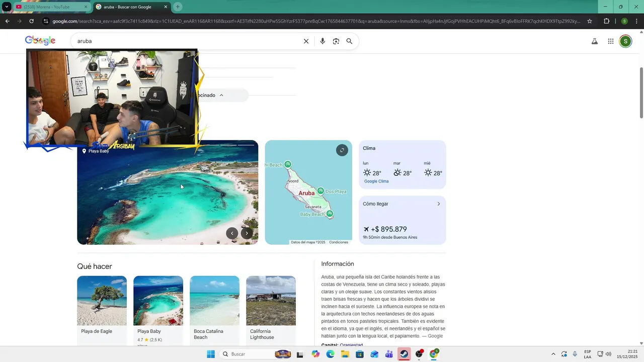Select Dos Playa marker on map
644x362 pixels.
tap(321, 191)
